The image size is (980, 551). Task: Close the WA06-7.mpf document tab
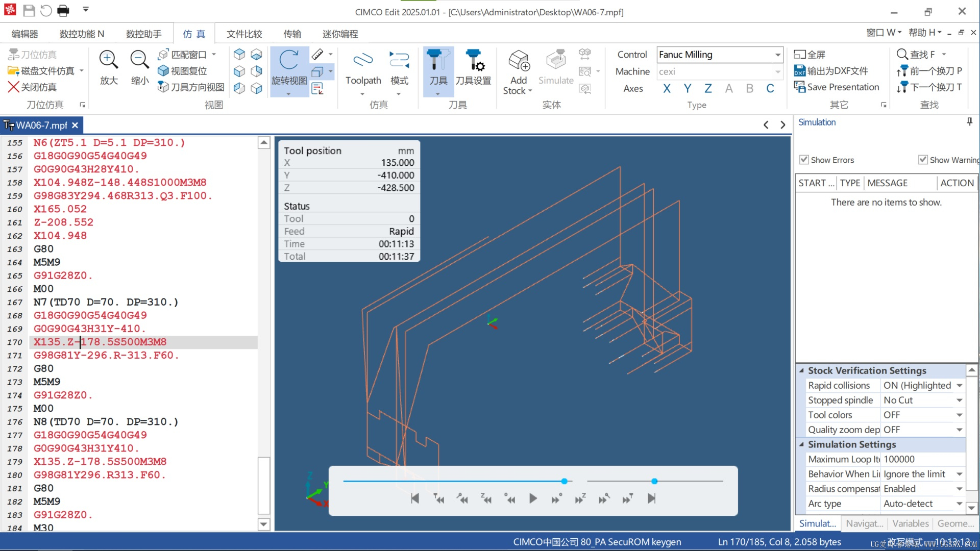[x=75, y=125]
